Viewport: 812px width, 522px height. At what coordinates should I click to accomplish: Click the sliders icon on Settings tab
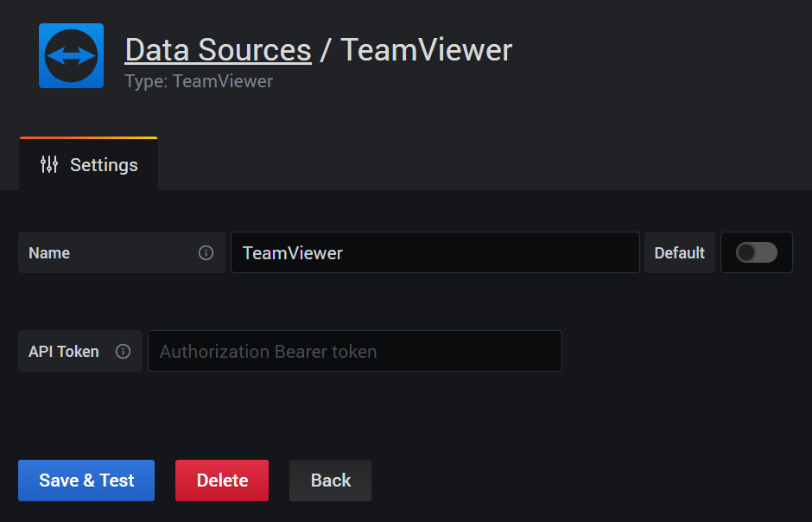click(x=49, y=164)
